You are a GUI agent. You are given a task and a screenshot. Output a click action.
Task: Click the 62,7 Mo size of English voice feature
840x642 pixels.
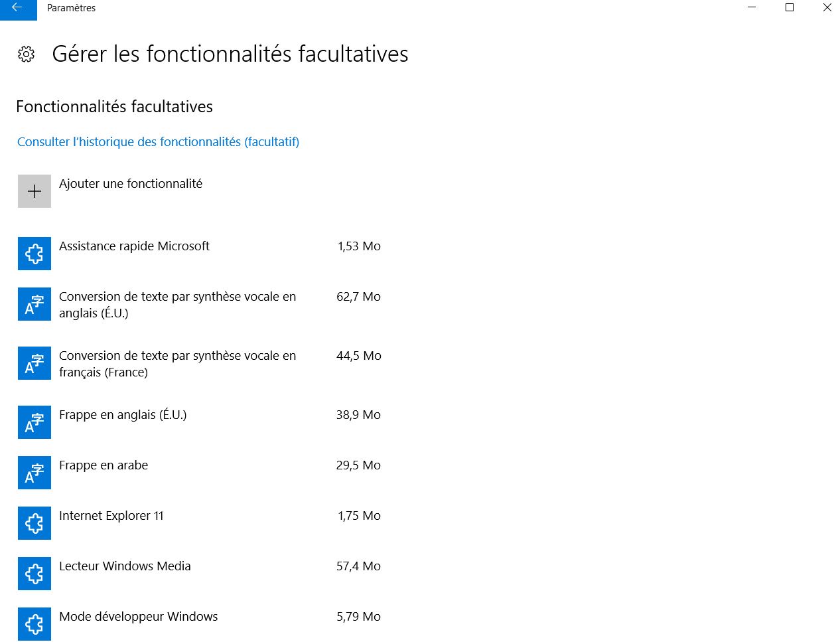click(358, 297)
